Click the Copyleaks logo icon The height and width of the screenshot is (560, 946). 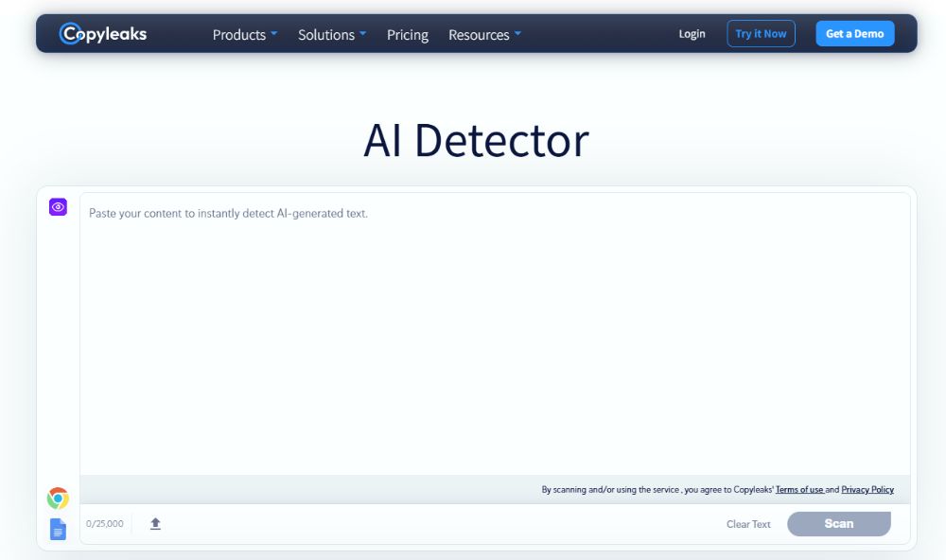[x=69, y=33]
